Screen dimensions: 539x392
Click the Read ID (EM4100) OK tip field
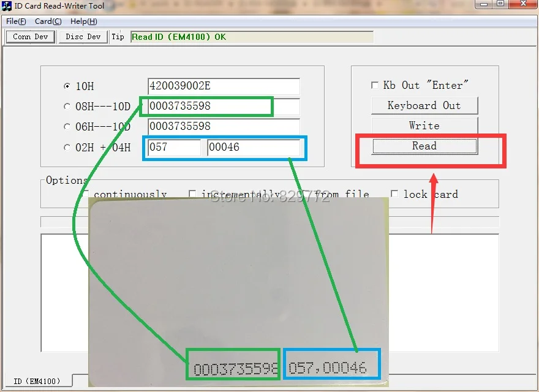252,37
